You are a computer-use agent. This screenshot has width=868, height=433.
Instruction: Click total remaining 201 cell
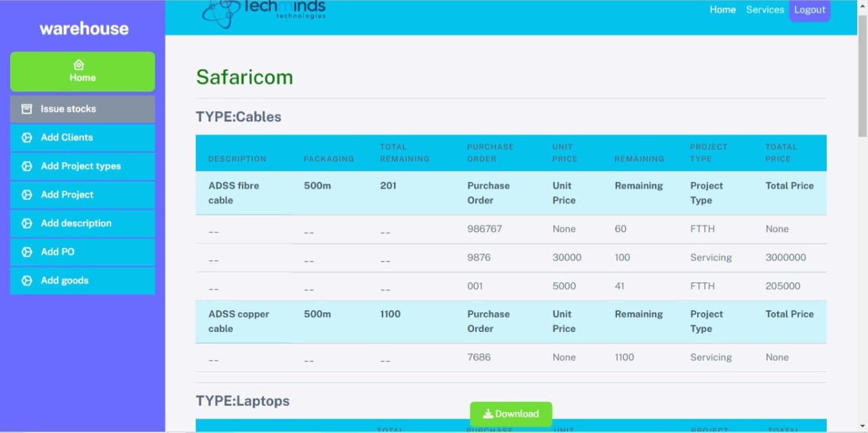pos(388,185)
